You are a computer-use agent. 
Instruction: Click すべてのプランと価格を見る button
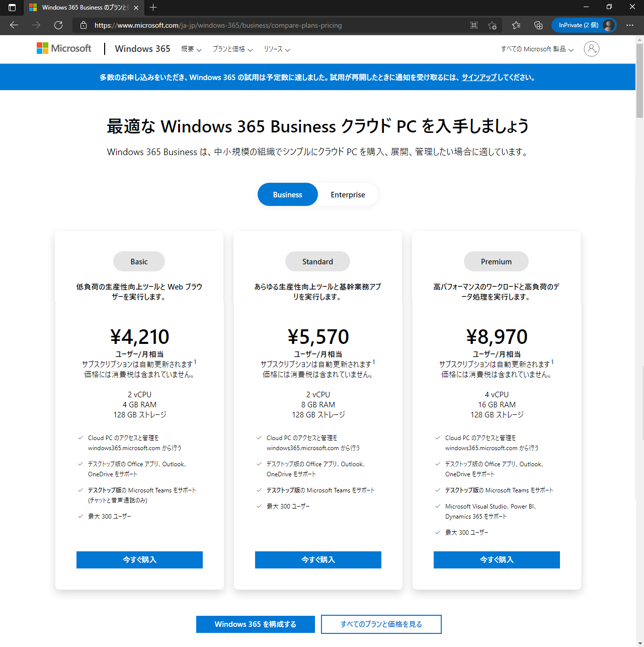381,624
